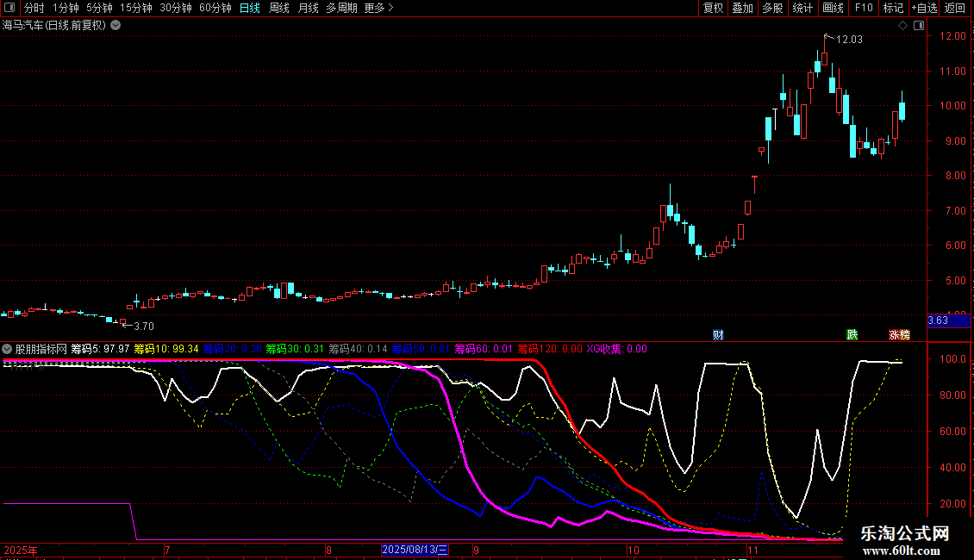974x560 pixels.
Task: Switch to the 周线 weekly period tab
Action: coord(279,9)
